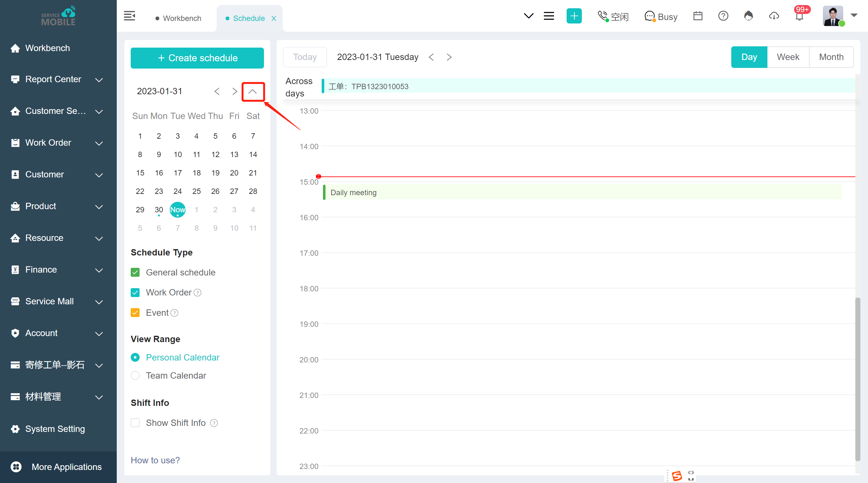Switch to the Workbench tab
868x483 pixels.
click(x=178, y=18)
